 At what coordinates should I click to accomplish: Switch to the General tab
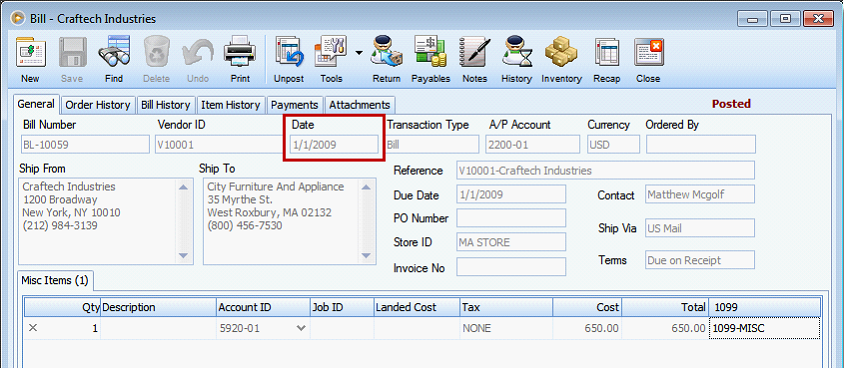pos(37,105)
